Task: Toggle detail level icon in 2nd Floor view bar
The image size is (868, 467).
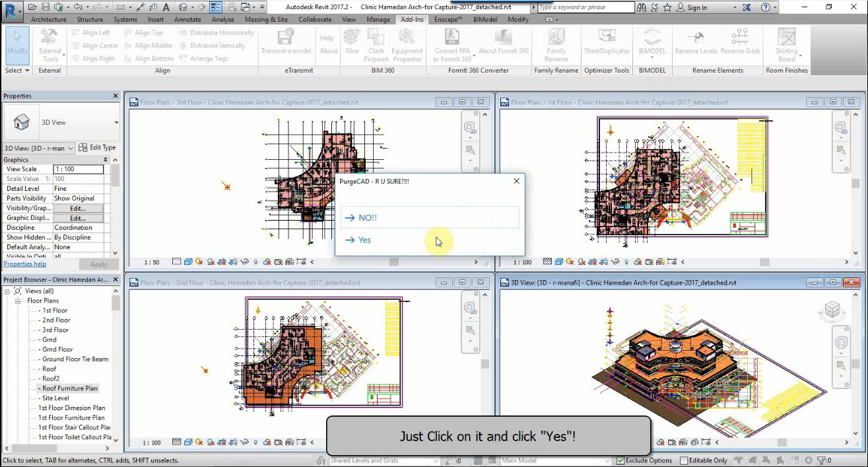Action: [x=176, y=443]
